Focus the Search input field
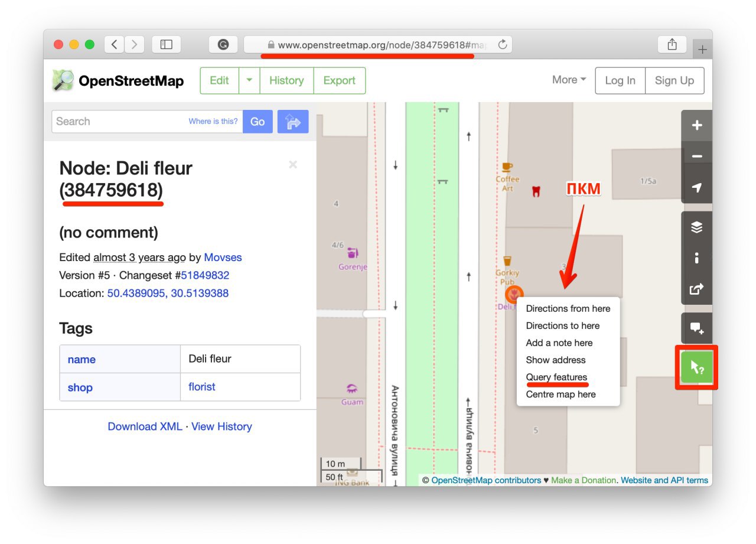Image resolution: width=756 pixels, height=544 pixels. click(x=147, y=122)
